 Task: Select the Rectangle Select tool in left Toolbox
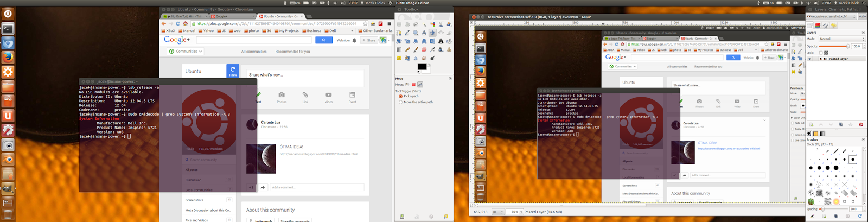tap(399, 24)
